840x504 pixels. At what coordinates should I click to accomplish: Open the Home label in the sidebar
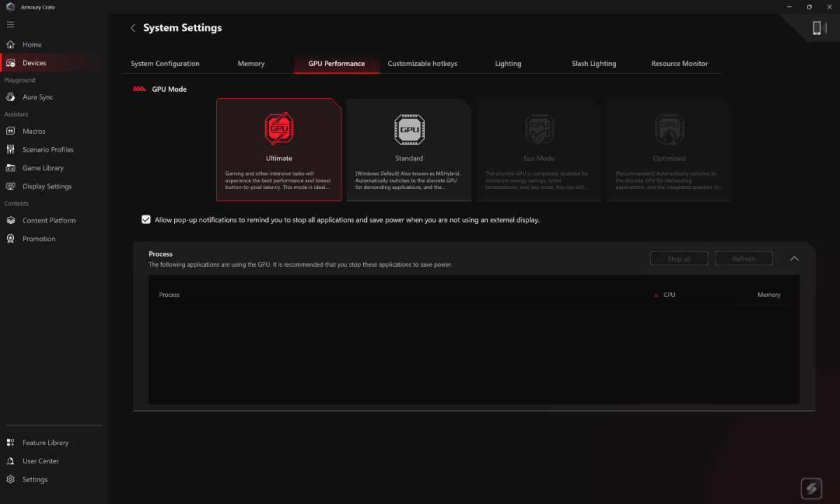pos(32,45)
